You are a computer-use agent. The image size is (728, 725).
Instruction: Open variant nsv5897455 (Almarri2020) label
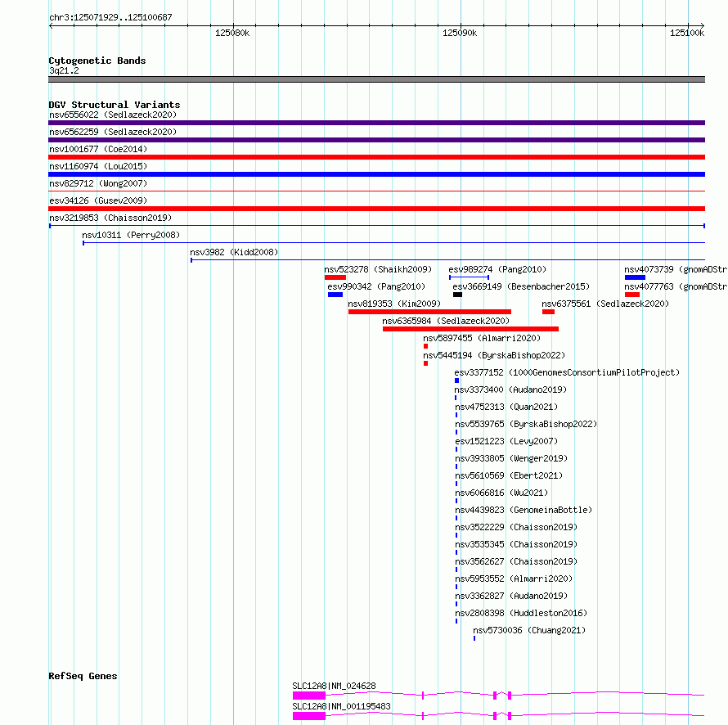click(482, 338)
